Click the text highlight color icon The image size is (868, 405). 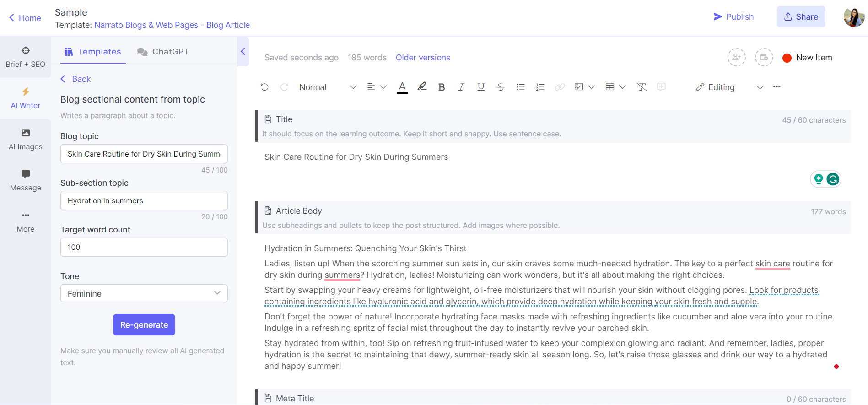coord(422,86)
